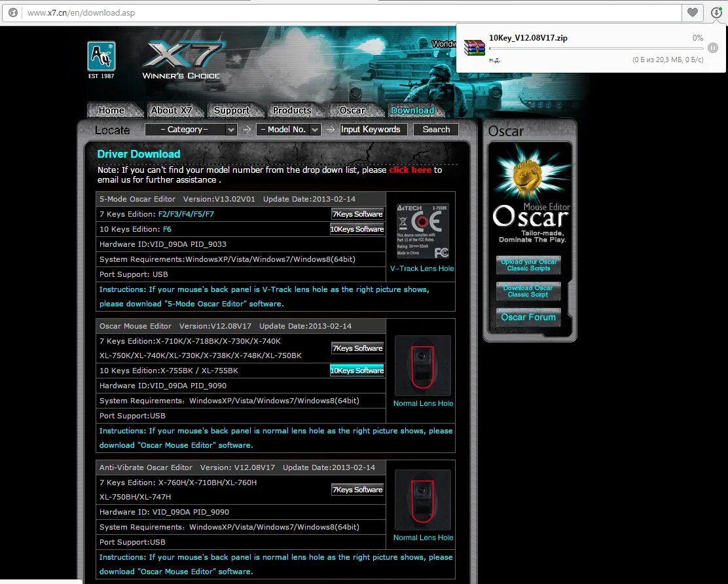Click the 'Oscar Mouse Editor Version:V12.08V17' header row
The image size is (728, 584).
click(241, 326)
